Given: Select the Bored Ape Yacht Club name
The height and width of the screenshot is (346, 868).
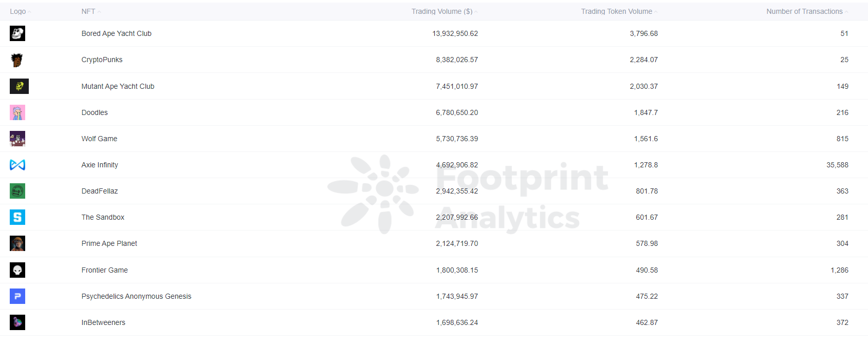Looking at the screenshot, I should (x=117, y=33).
